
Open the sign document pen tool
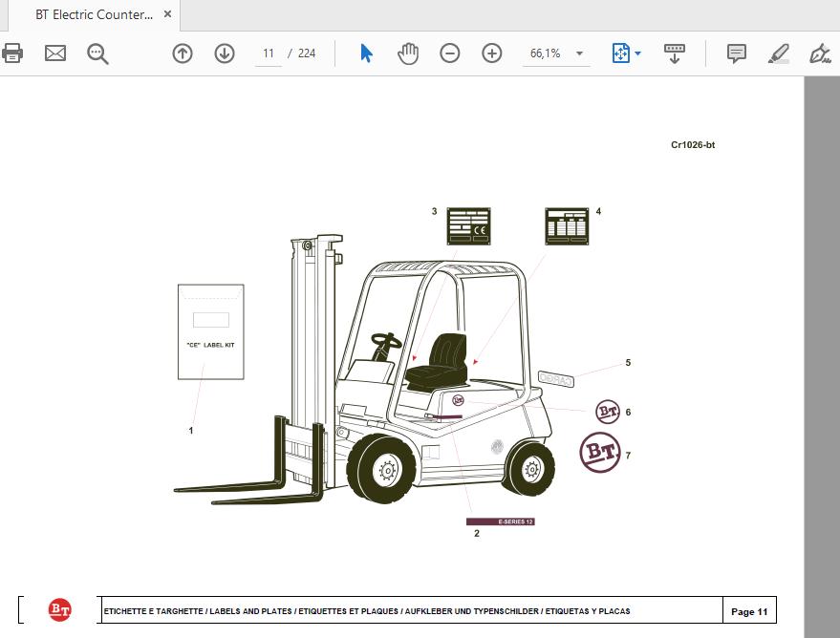[820, 53]
